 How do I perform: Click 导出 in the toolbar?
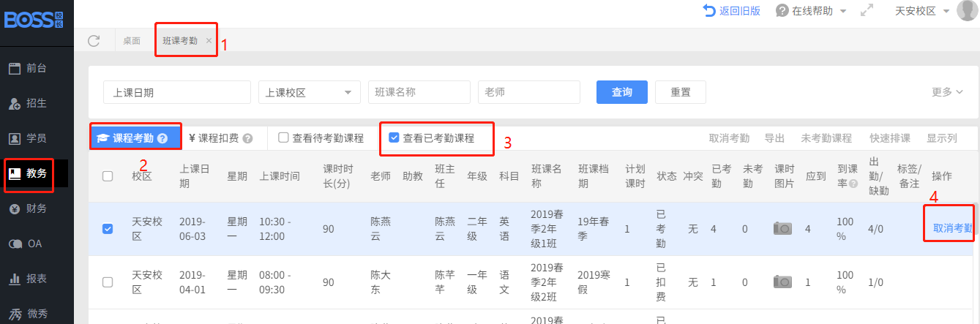click(x=774, y=138)
